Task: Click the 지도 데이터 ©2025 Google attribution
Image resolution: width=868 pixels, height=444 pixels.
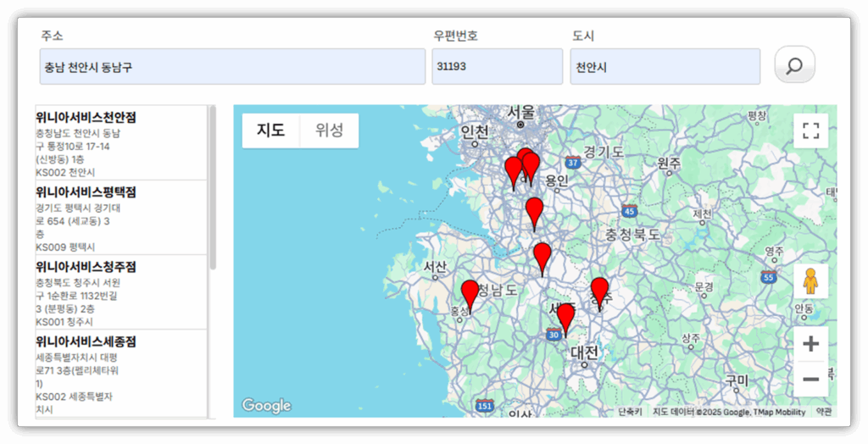Action: pos(729,412)
